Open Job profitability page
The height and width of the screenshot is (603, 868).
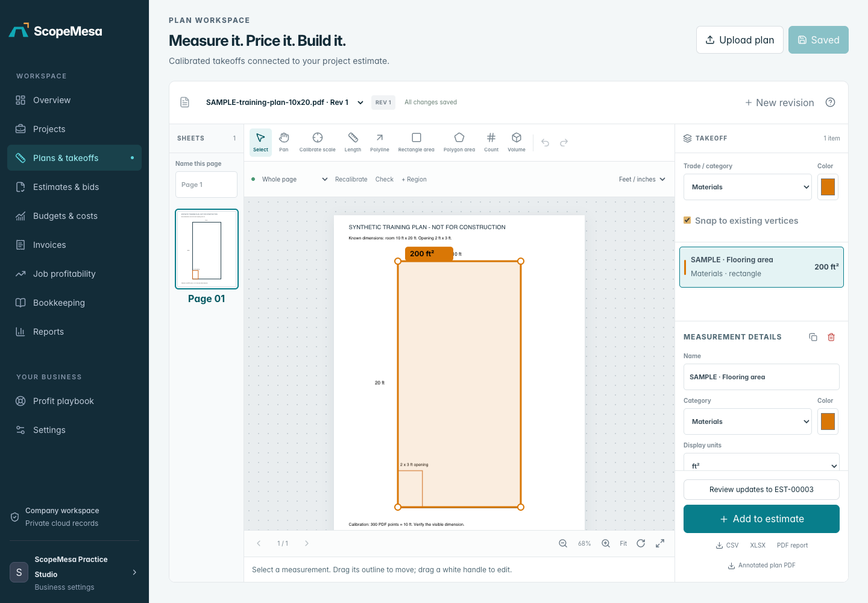pyautogui.click(x=74, y=274)
